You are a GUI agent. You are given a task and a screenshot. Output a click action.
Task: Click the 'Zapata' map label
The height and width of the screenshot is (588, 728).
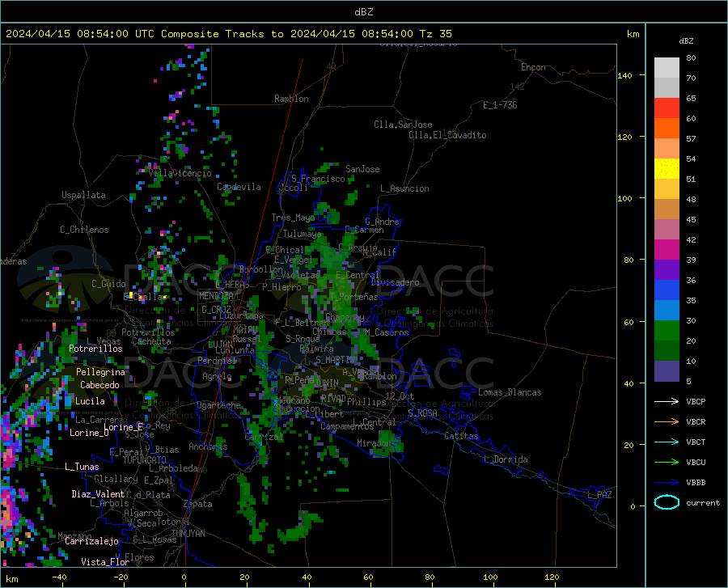198,504
